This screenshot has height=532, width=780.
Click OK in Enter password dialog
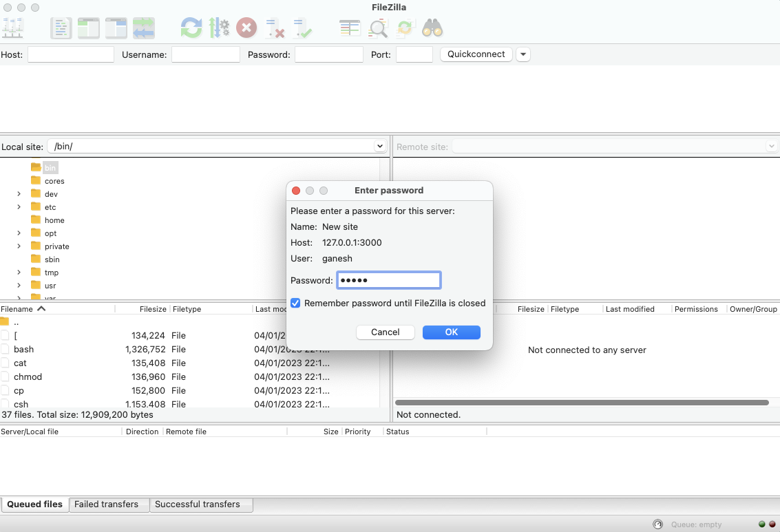click(451, 332)
